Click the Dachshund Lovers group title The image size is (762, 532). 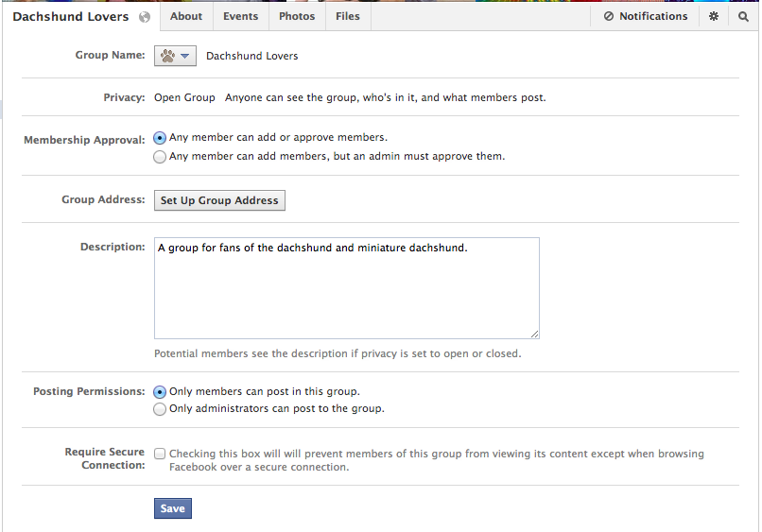pyautogui.click(x=71, y=16)
